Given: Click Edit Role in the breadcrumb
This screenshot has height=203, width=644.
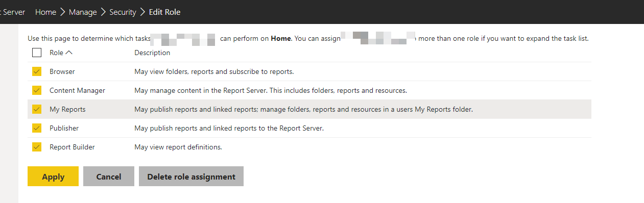Looking at the screenshot, I should (164, 12).
